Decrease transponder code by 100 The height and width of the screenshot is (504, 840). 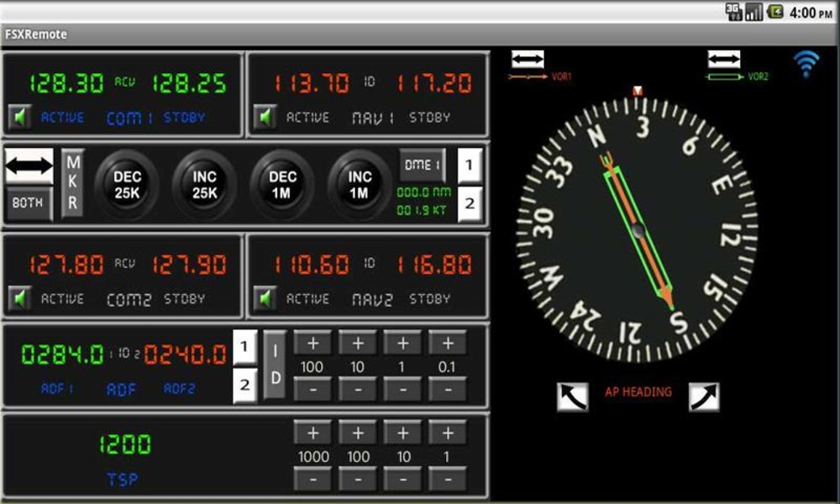pyautogui.click(x=358, y=479)
